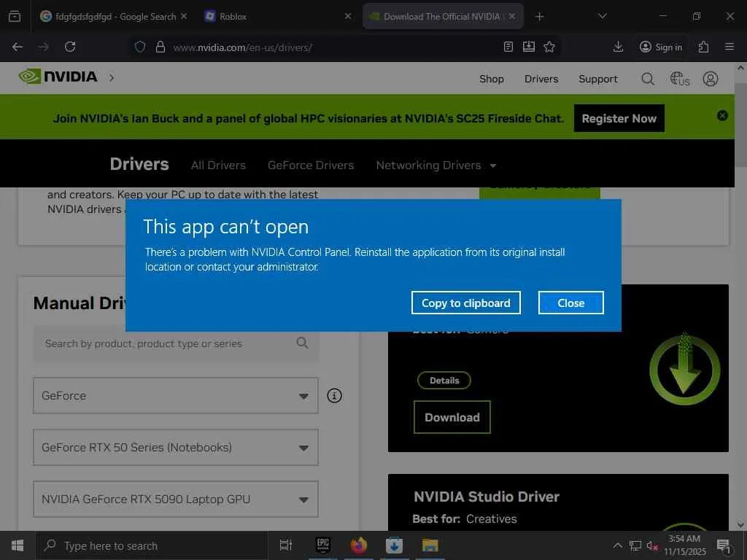Screen dimensions: 747x560
Task: Click the taskbar clock showing 3:54 AM
Action: click(x=684, y=545)
